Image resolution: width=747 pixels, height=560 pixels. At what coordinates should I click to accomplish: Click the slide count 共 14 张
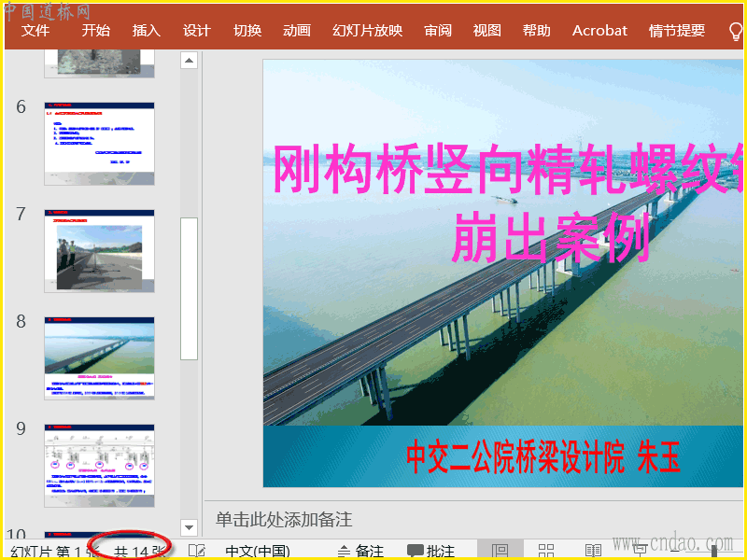click(139, 552)
